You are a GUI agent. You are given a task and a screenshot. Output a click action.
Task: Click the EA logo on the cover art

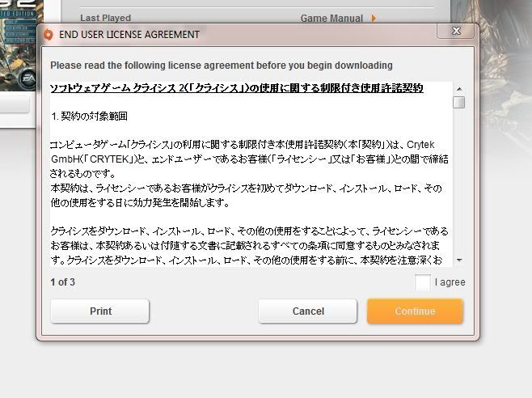pos(27,78)
